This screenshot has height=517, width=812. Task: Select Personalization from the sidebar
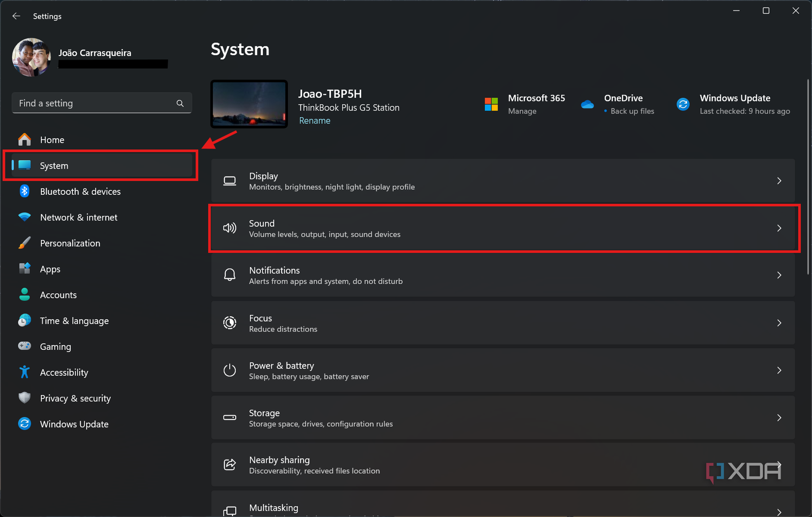[70, 243]
